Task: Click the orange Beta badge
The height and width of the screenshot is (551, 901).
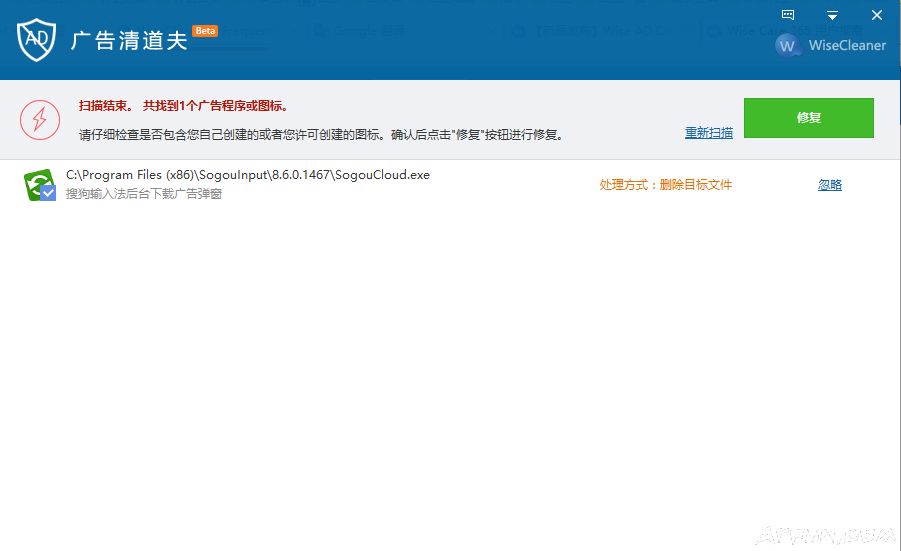Action: click(x=205, y=31)
